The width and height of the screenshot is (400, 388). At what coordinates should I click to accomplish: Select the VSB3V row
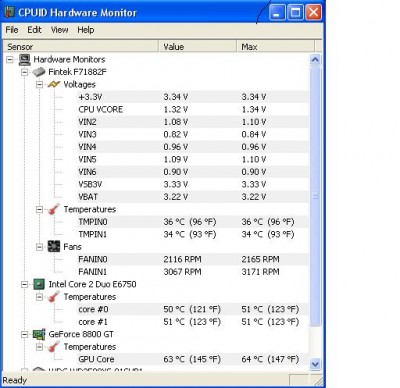193,184
